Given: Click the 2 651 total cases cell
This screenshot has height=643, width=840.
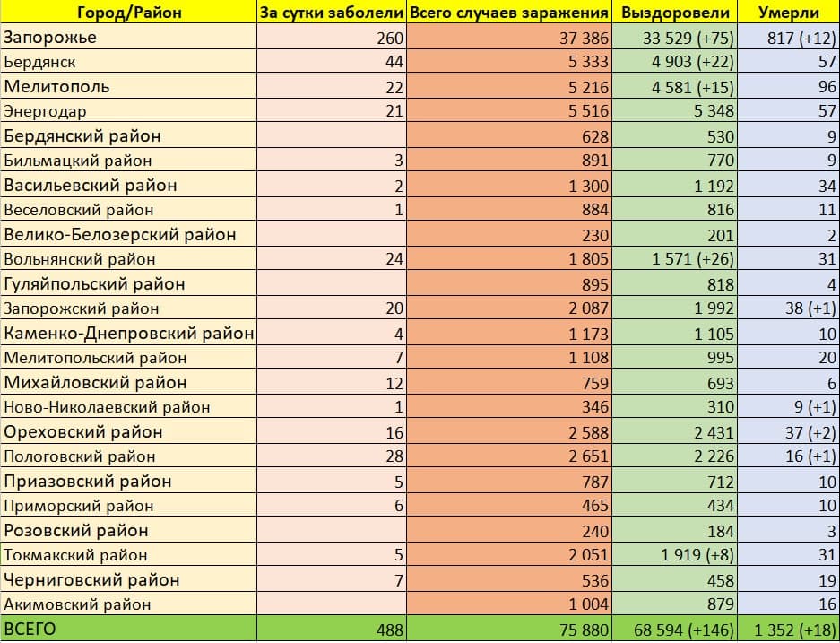Looking at the screenshot, I should [x=510, y=456].
